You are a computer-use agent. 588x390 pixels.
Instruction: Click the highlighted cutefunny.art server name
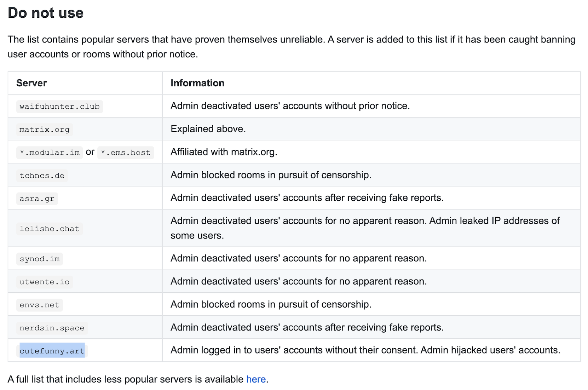click(x=52, y=351)
